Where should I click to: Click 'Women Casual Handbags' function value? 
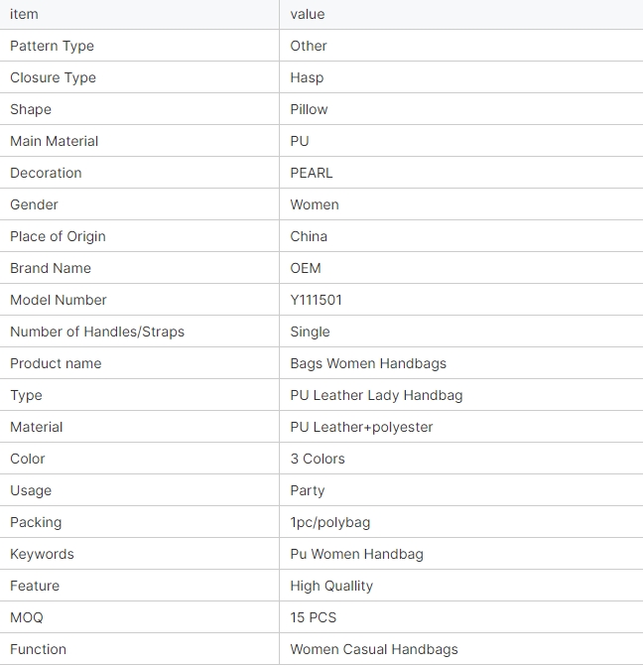[374, 649]
